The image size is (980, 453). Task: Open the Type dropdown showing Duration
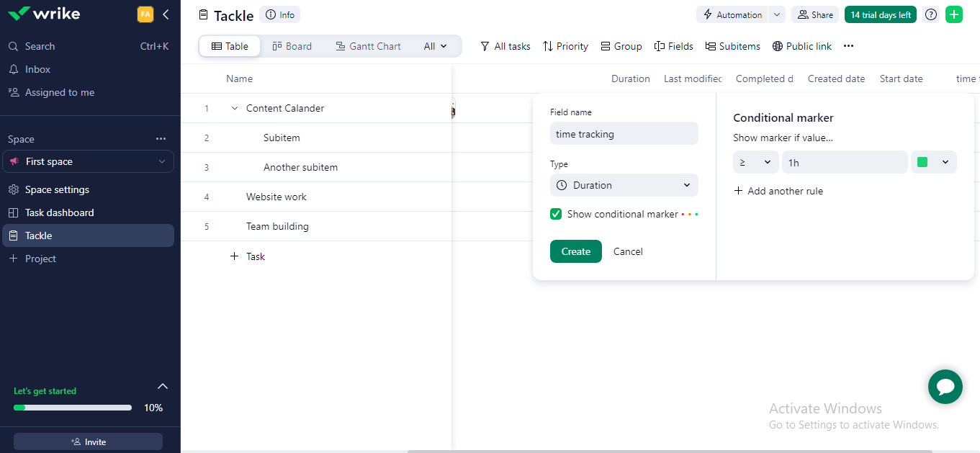[x=624, y=185]
